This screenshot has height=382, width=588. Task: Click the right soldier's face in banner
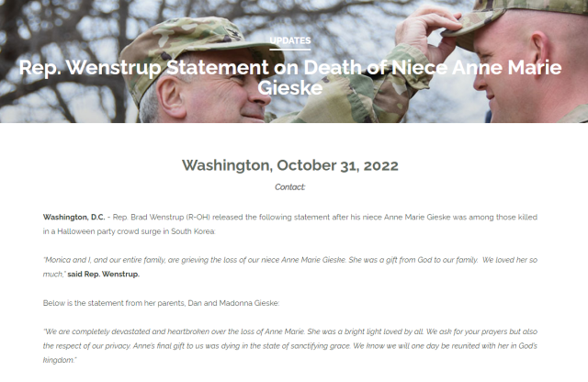tap(499, 75)
